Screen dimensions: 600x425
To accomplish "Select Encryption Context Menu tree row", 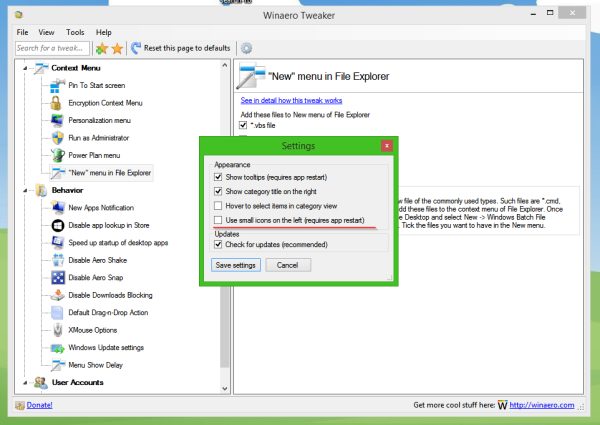I will 105,103.
